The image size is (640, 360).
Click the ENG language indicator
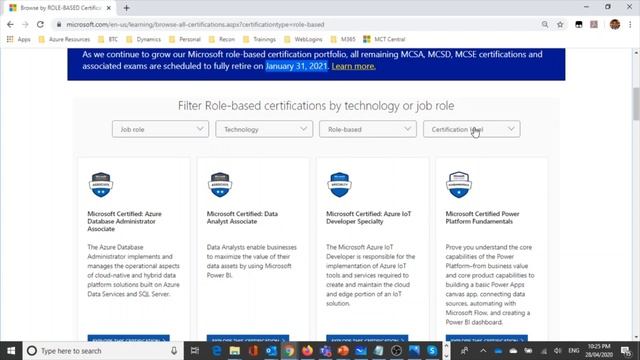click(x=574, y=351)
